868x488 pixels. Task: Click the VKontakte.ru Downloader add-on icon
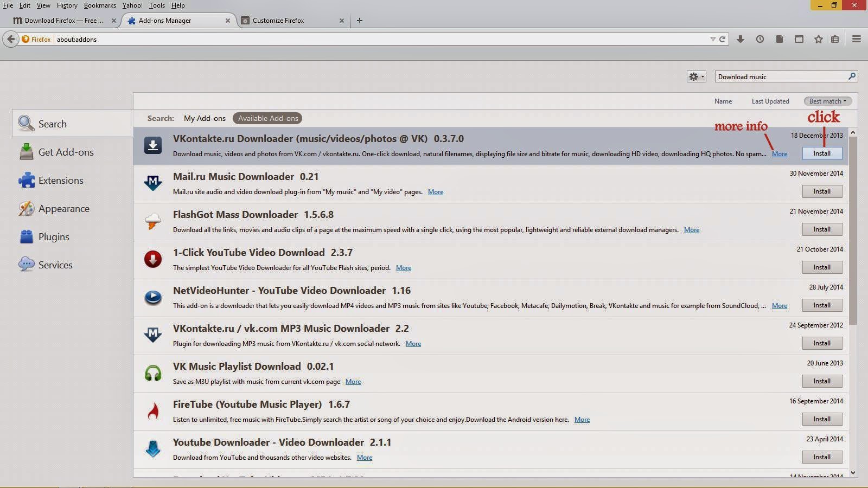click(x=153, y=145)
